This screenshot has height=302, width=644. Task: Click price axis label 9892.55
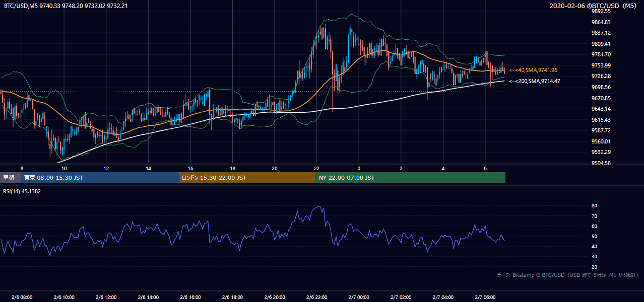click(x=601, y=11)
